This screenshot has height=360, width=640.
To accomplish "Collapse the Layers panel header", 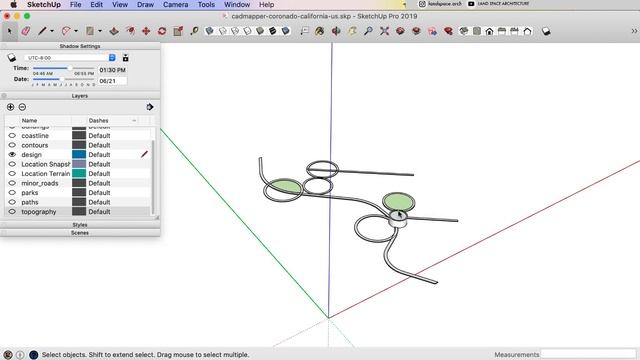I will point(80,96).
